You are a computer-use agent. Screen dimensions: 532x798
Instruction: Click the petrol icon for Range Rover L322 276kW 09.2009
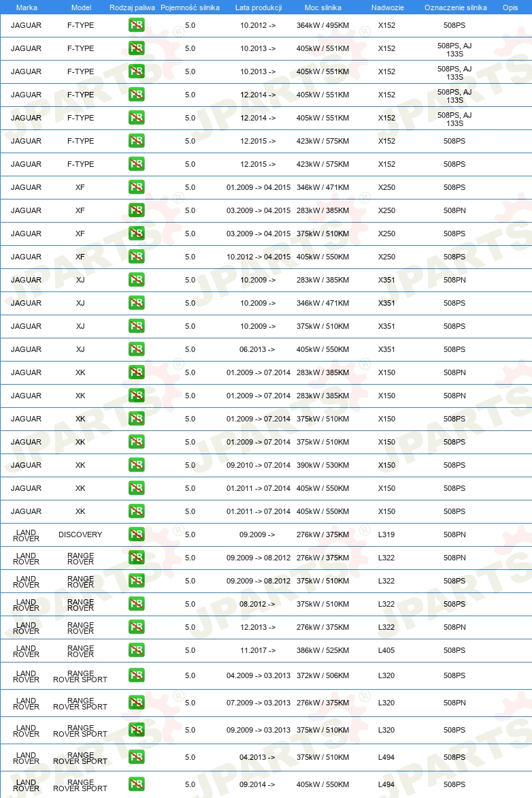(136, 558)
